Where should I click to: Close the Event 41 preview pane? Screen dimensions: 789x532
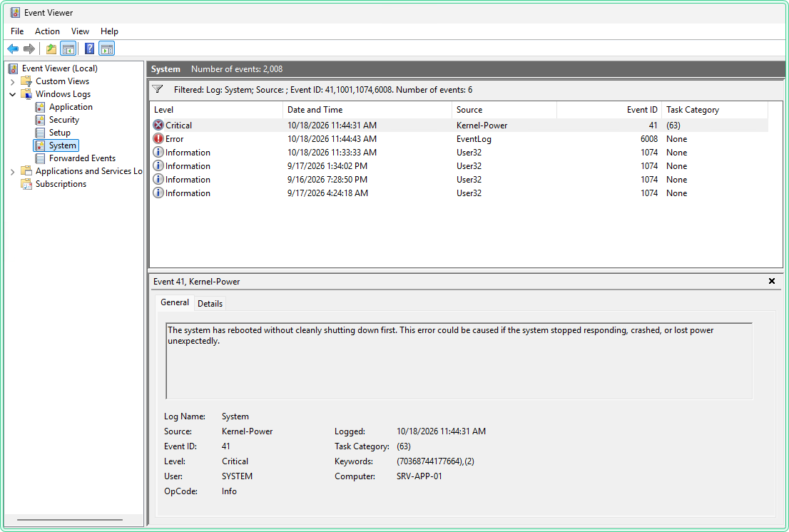[x=772, y=281]
